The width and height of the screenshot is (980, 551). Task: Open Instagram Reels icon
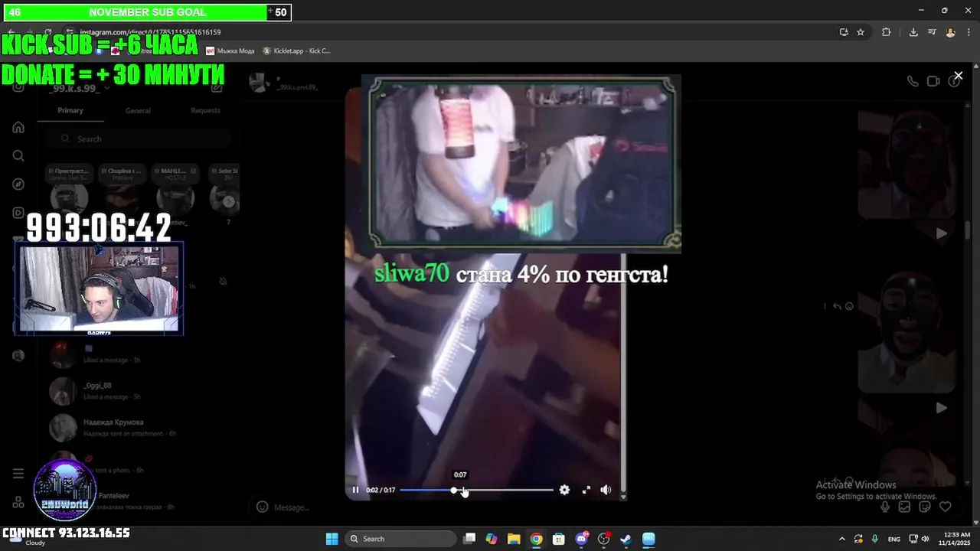(x=18, y=213)
